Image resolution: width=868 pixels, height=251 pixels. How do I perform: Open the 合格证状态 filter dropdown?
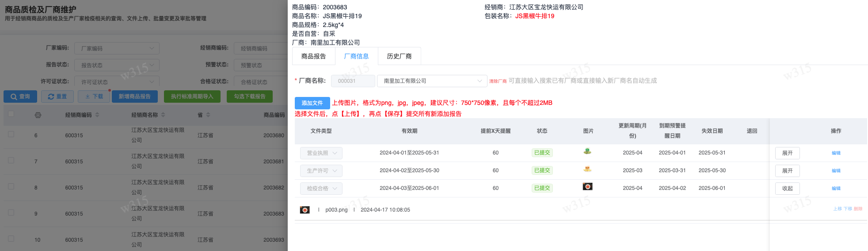pos(261,82)
